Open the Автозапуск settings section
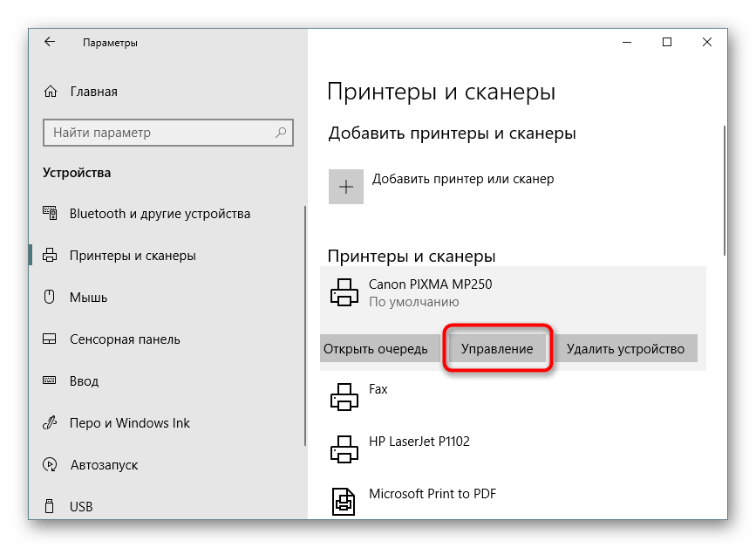Screen dimensions: 756x548 pos(103,465)
